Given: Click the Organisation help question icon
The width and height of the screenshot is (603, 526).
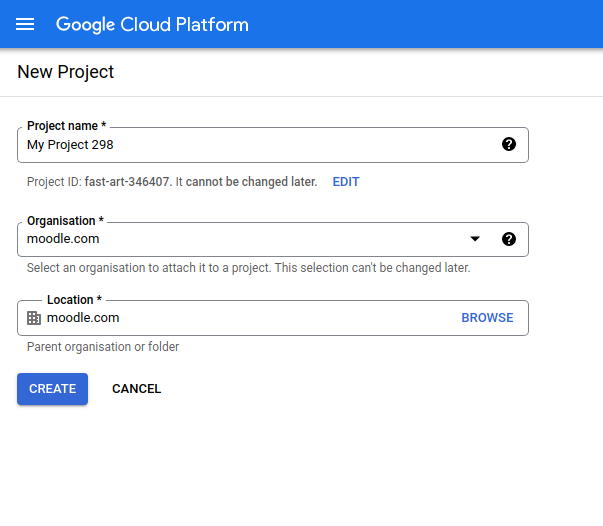Looking at the screenshot, I should pos(508,239).
